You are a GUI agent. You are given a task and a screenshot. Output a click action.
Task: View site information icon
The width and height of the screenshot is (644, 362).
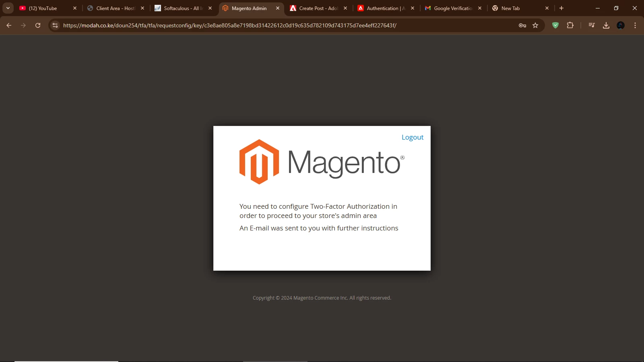pyautogui.click(x=55, y=25)
